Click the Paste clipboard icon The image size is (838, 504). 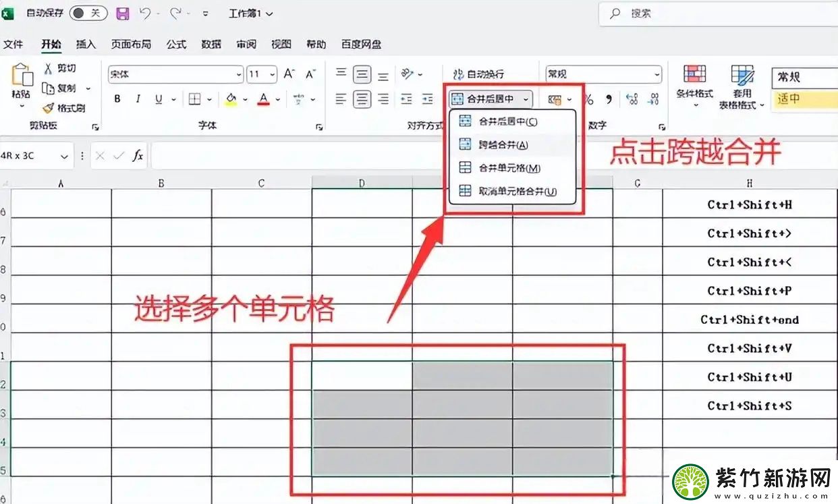(22, 76)
